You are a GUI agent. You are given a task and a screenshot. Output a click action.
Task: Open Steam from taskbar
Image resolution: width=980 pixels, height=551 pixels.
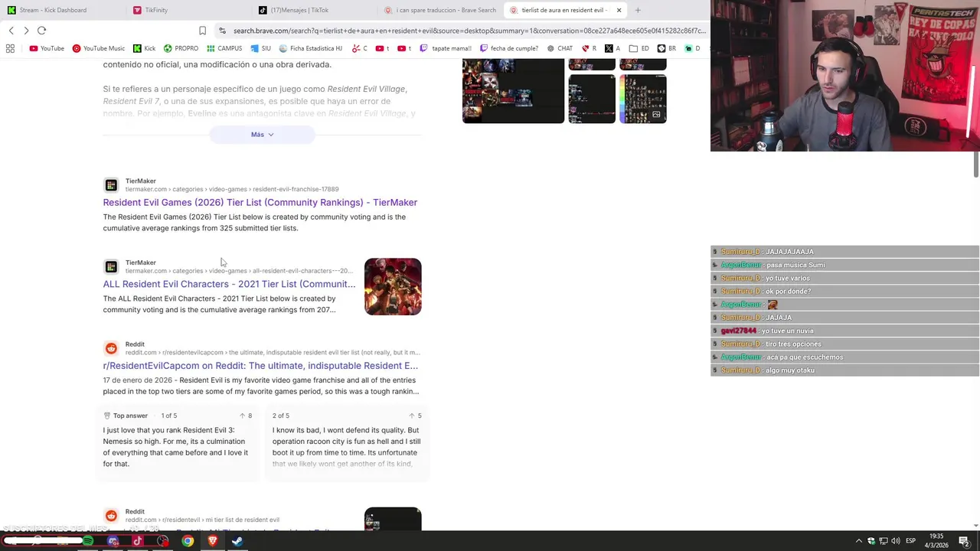click(x=237, y=541)
